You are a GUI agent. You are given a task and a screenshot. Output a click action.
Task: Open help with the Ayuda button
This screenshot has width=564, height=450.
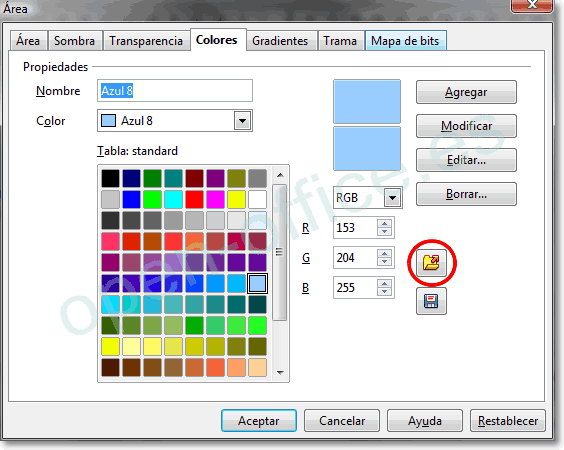424,421
